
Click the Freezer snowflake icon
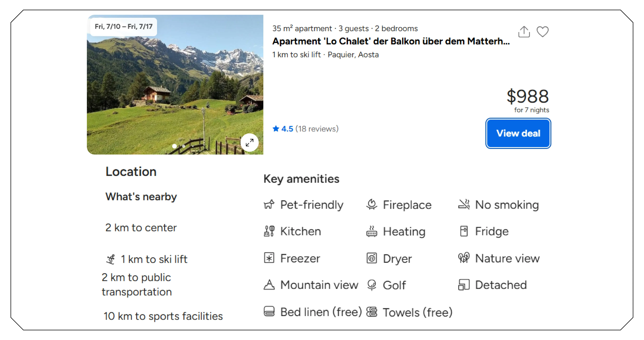coord(269,258)
